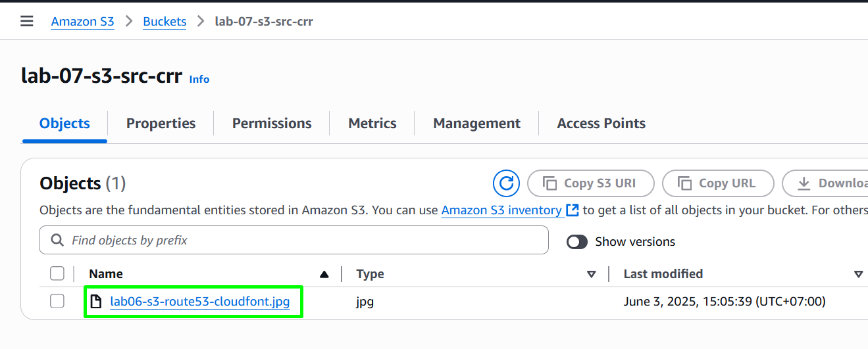Switch to the Properties tab

click(x=161, y=124)
